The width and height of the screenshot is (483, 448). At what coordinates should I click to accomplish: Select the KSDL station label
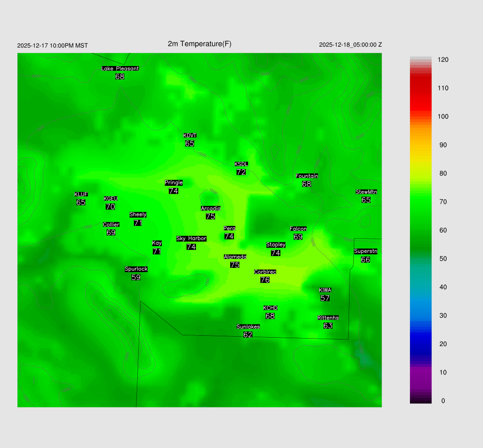point(241,164)
